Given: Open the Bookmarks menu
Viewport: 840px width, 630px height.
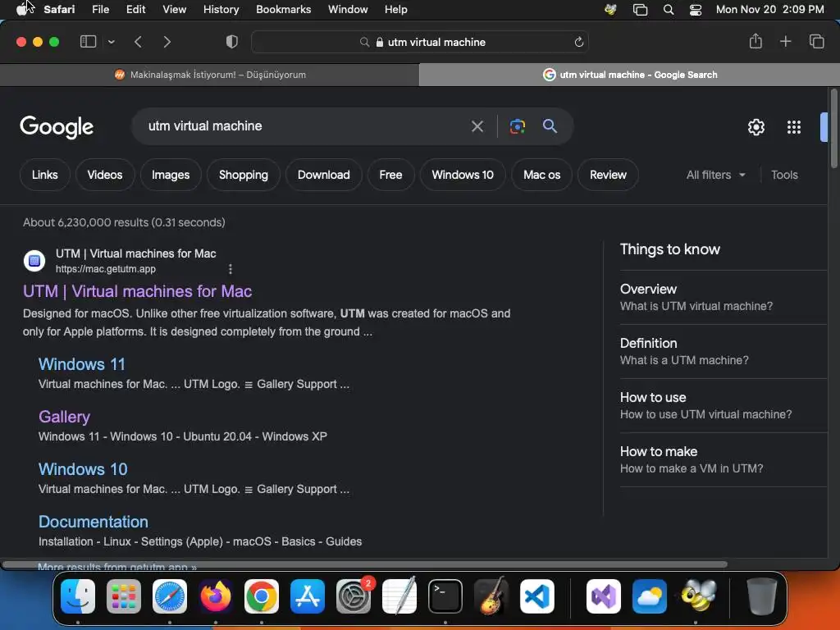Looking at the screenshot, I should (x=283, y=9).
